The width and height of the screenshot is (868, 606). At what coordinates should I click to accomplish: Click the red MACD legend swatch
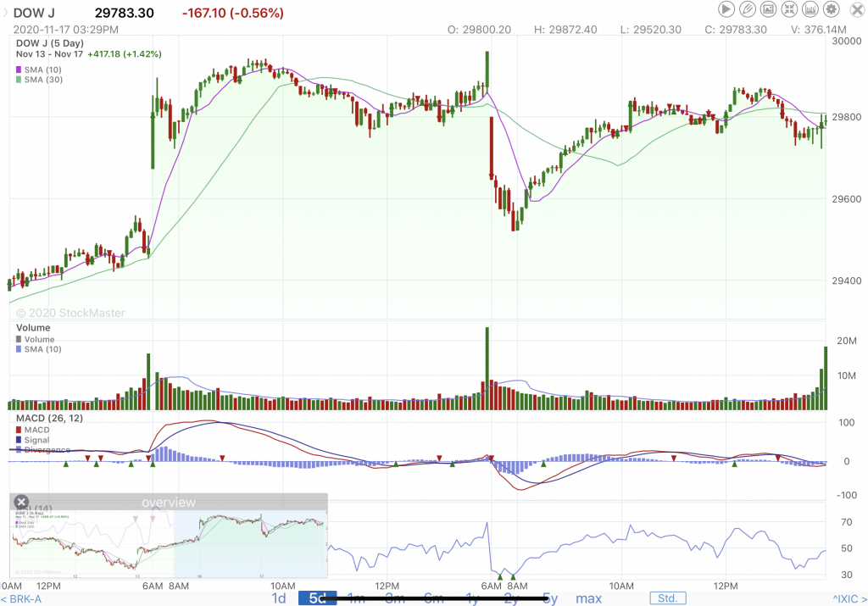pyautogui.click(x=19, y=430)
